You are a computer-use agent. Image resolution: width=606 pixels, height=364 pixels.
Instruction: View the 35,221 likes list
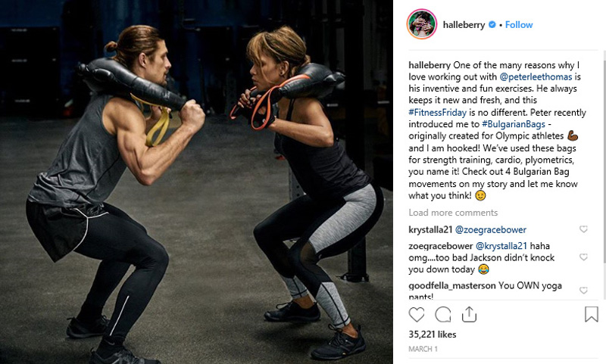[432, 334]
